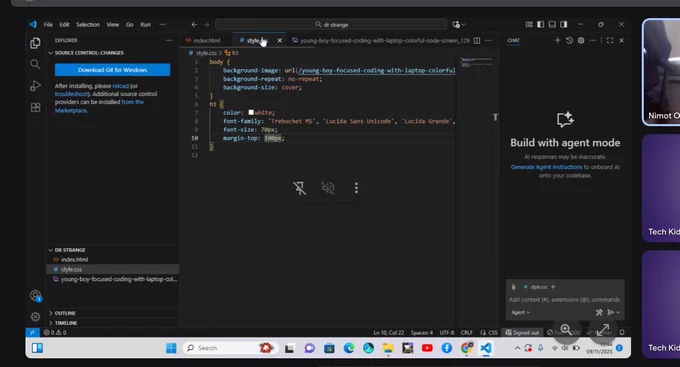Open the Search view in activity bar

pyautogui.click(x=35, y=65)
